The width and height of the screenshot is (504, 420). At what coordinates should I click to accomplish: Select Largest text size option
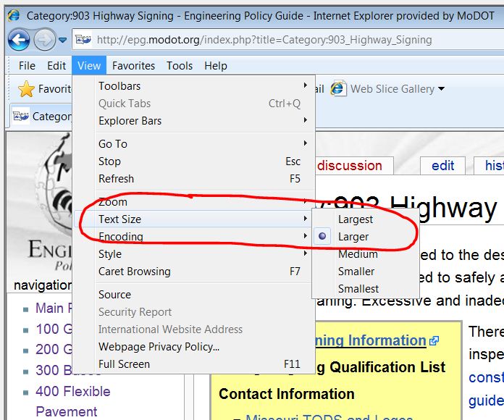(366, 219)
